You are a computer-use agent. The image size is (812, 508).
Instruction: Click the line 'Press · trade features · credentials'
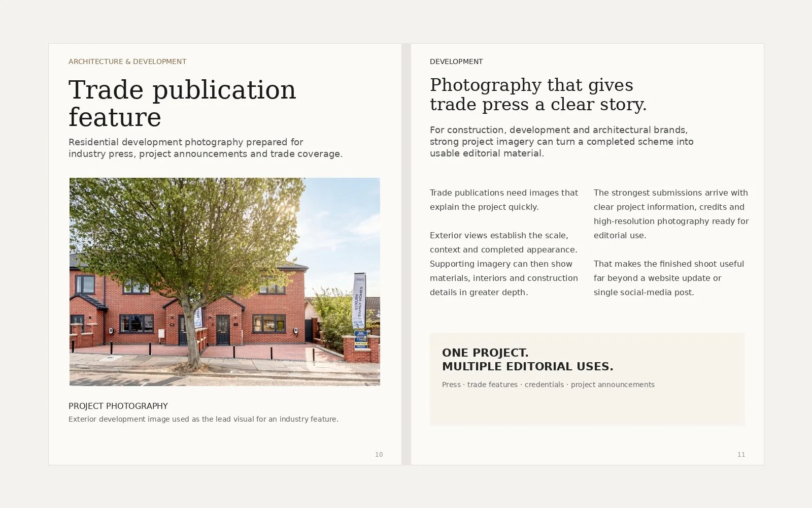[548, 385]
